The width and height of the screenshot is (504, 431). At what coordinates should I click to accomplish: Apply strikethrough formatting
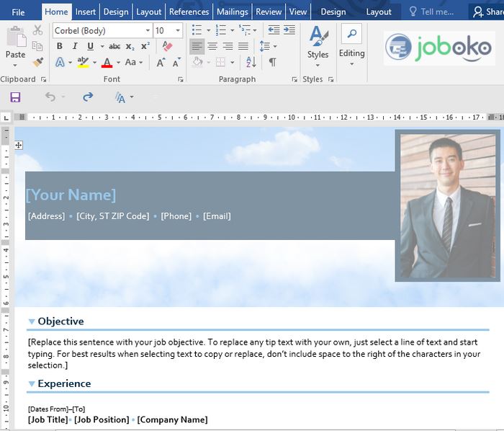[114, 47]
